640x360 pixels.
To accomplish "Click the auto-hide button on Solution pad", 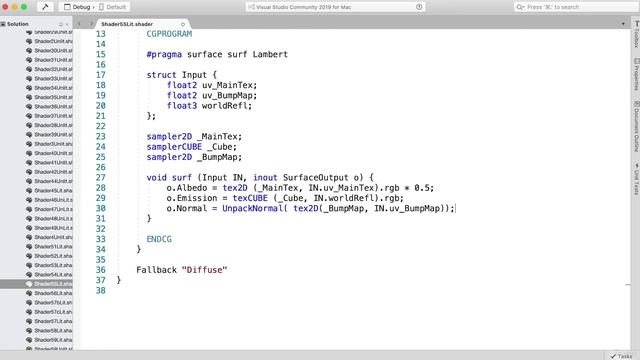I will click(61, 24).
